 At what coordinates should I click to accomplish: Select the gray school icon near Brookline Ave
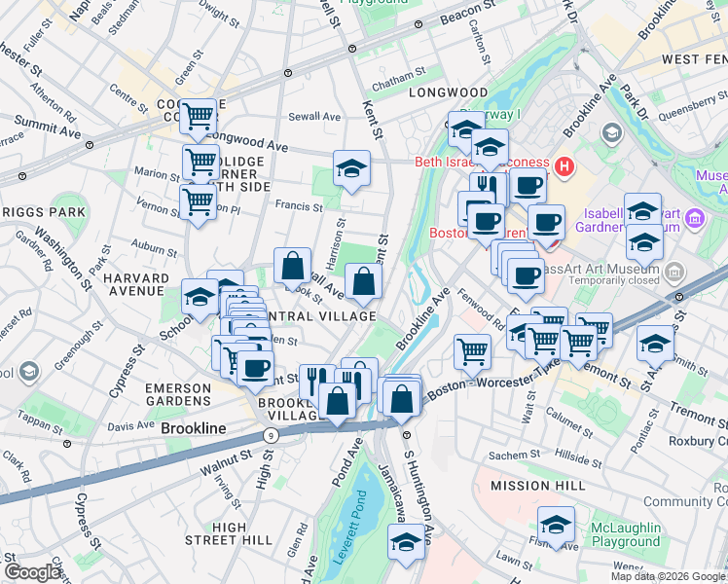tap(612, 133)
